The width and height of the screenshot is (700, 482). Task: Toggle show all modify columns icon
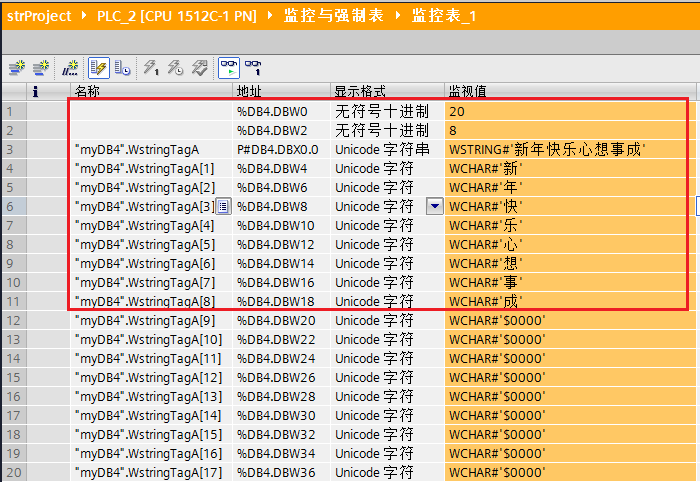pyautogui.click(x=99, y=68)
